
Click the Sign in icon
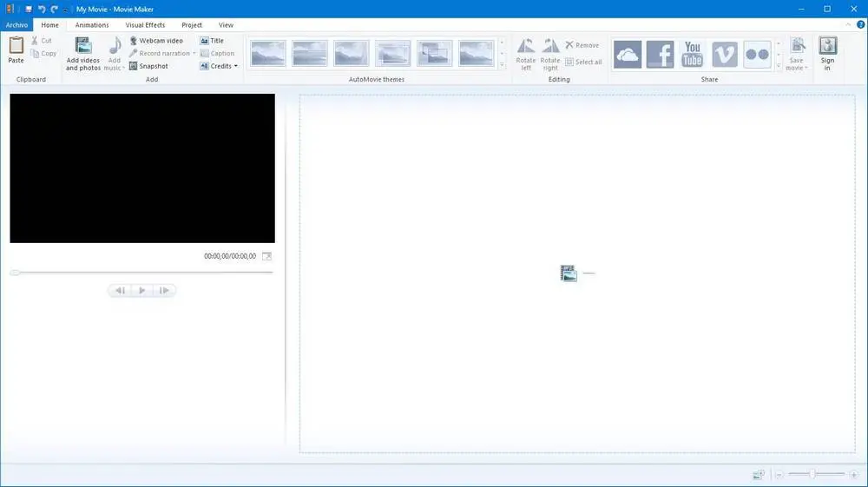[827, 46]
